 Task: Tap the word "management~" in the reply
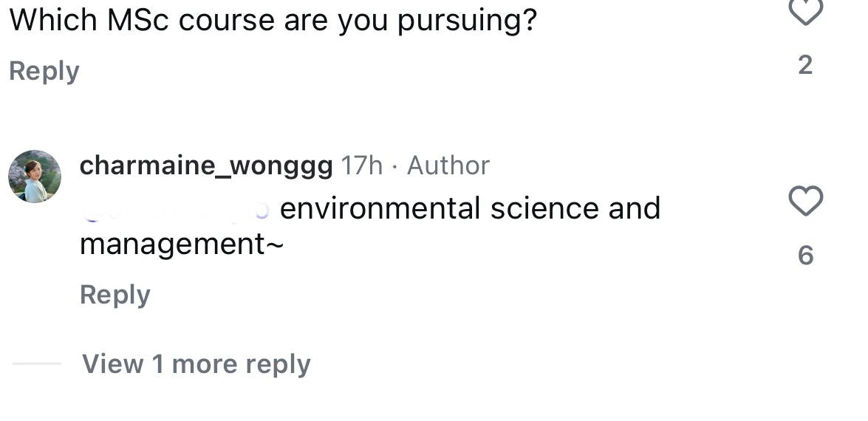(182, 244)
